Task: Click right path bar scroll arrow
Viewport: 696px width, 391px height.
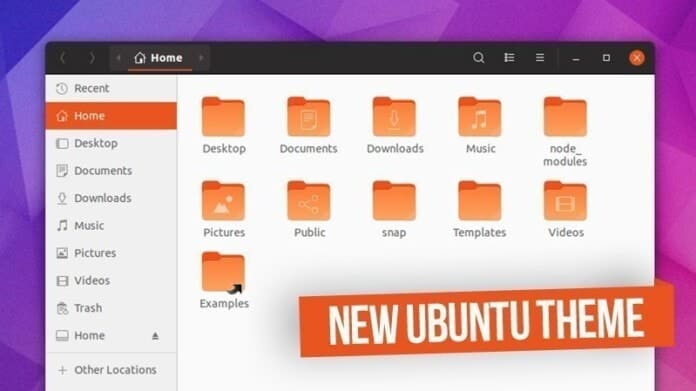Action: pos(201,58)
